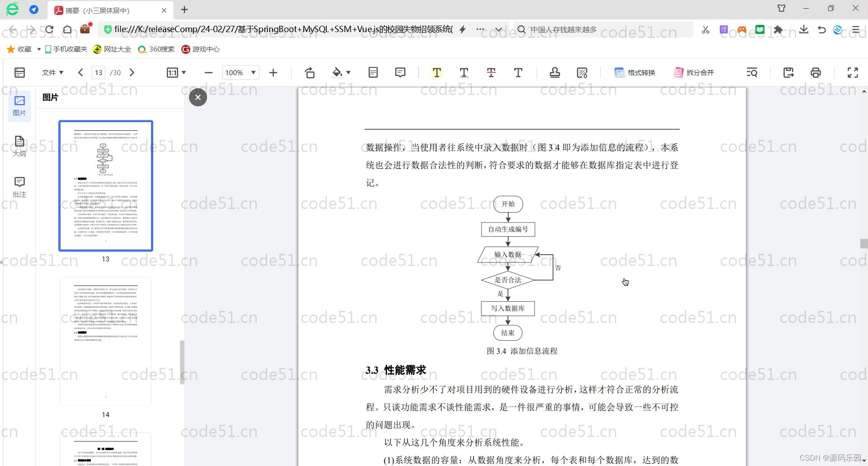The height and width of the screenshot is (466, 868).
Task: Expand the page fit mode dropdown
Action: (x=184, y=72)
